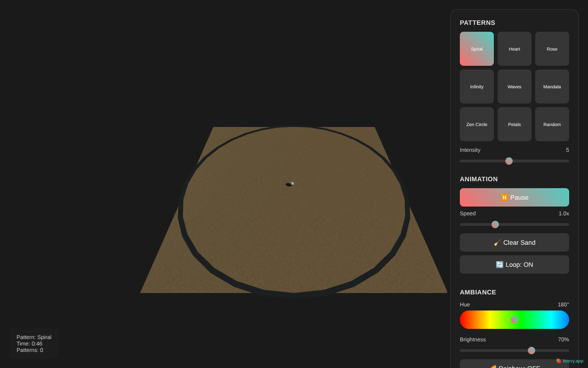Choose the Random pattern tile
This screenshot has width=588, height=368.
click(552, 124)
